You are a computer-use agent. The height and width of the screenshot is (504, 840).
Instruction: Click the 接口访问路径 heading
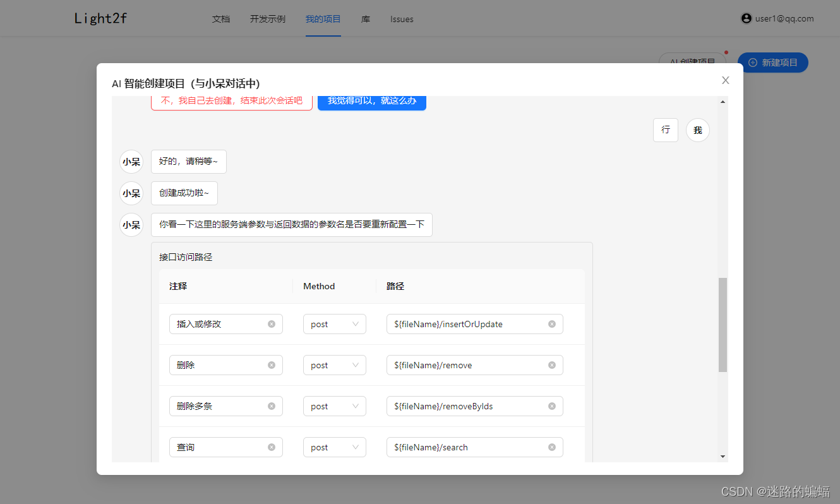coord(186,257)
